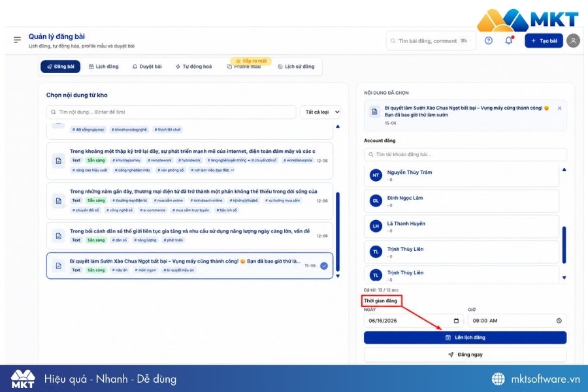Open the user profile avatar
The image size is (588, 392).
pyautogui.click(x=573, y=41)
